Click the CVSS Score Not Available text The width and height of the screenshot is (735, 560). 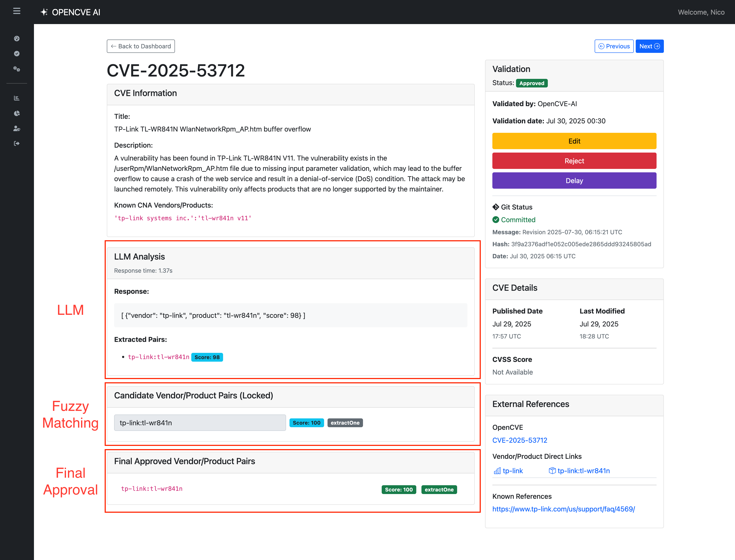tap(512, 372)
